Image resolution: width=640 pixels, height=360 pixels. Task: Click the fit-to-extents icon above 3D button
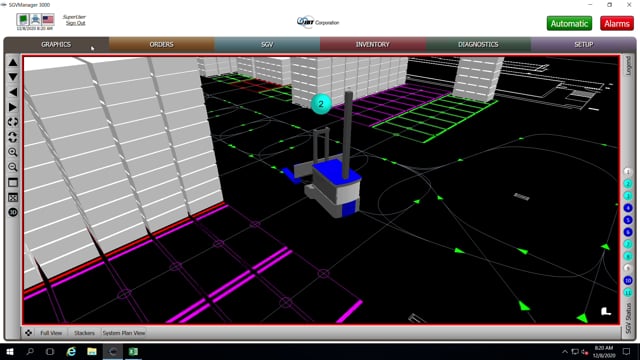(x=13, y=198)
